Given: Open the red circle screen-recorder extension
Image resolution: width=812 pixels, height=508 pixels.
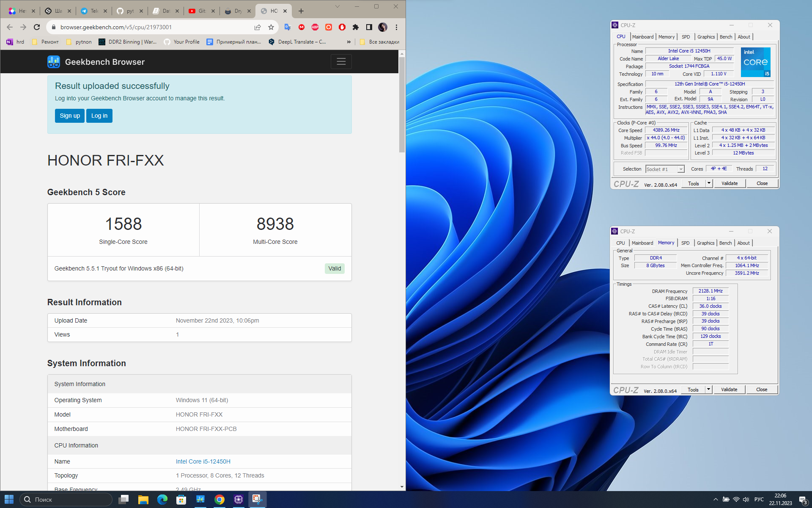Looking at the screenshot, I should point(329,27).
